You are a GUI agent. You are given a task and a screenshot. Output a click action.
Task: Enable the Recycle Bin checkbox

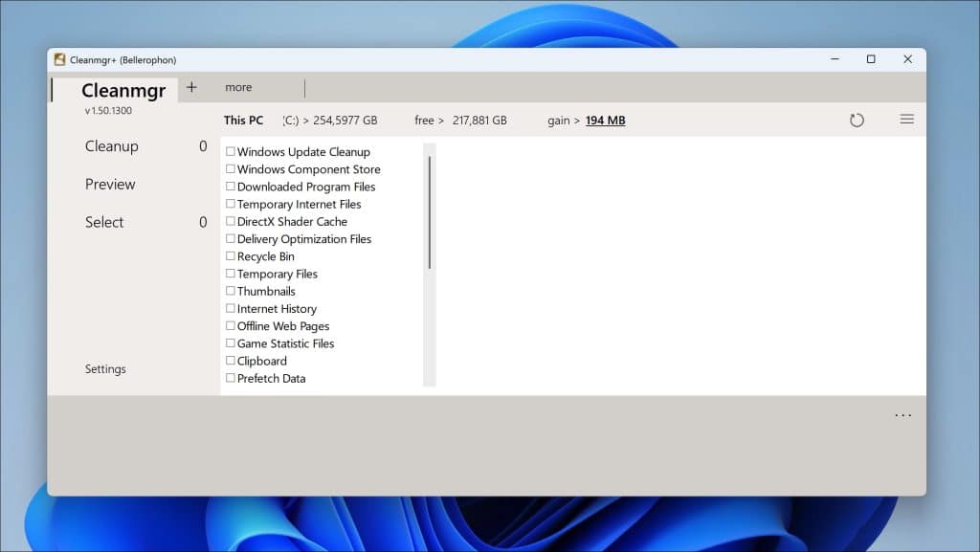(x=231, y=256)
